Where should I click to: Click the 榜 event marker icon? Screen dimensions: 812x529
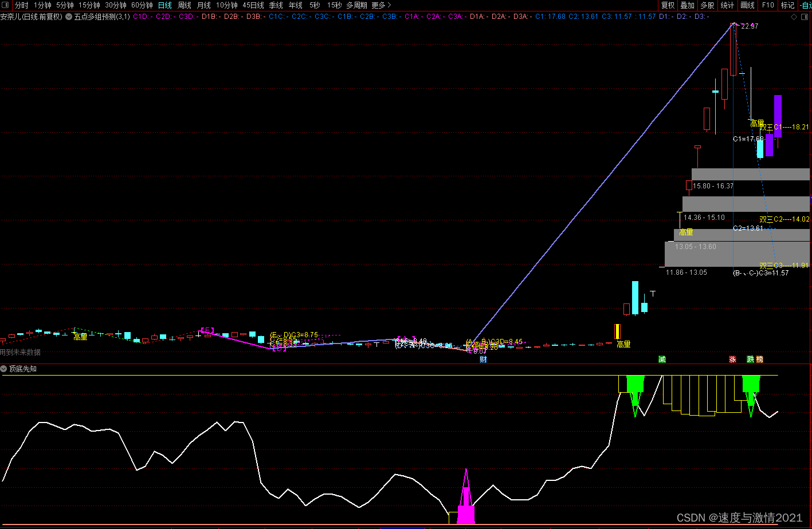760,360
